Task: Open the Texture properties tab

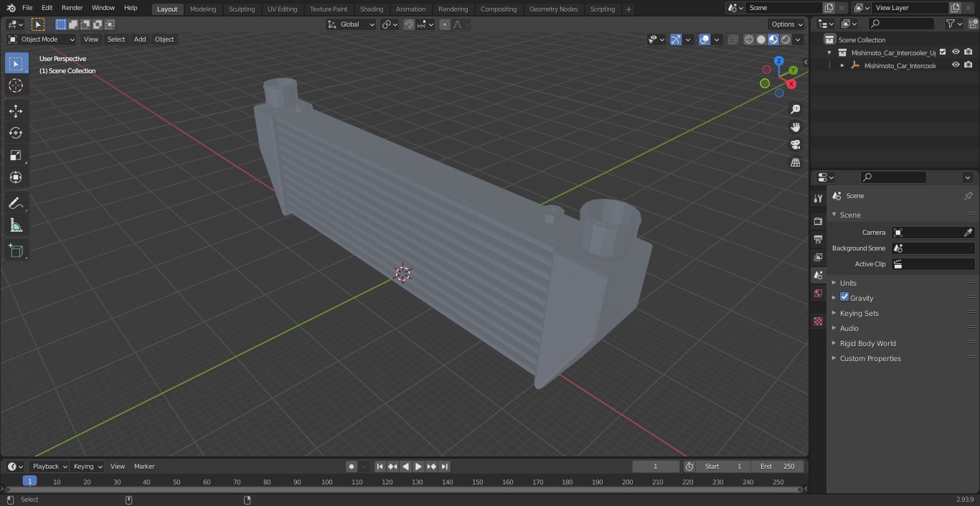Action: (818, 321)
